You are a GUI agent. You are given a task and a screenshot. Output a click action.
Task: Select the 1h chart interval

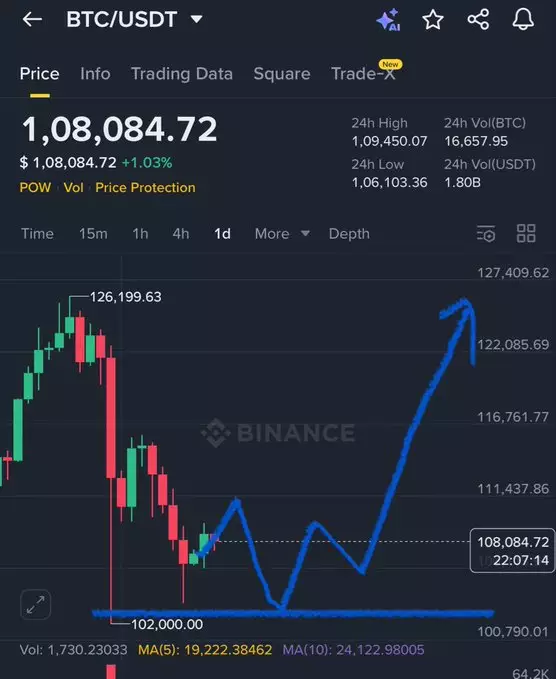click(140, 234)
